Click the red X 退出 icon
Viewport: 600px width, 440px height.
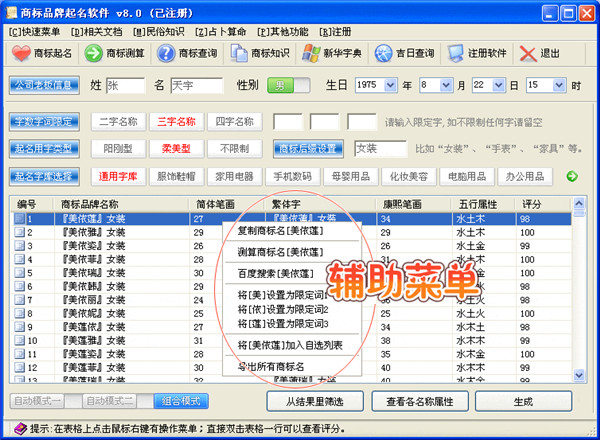[x=528, y=53]
